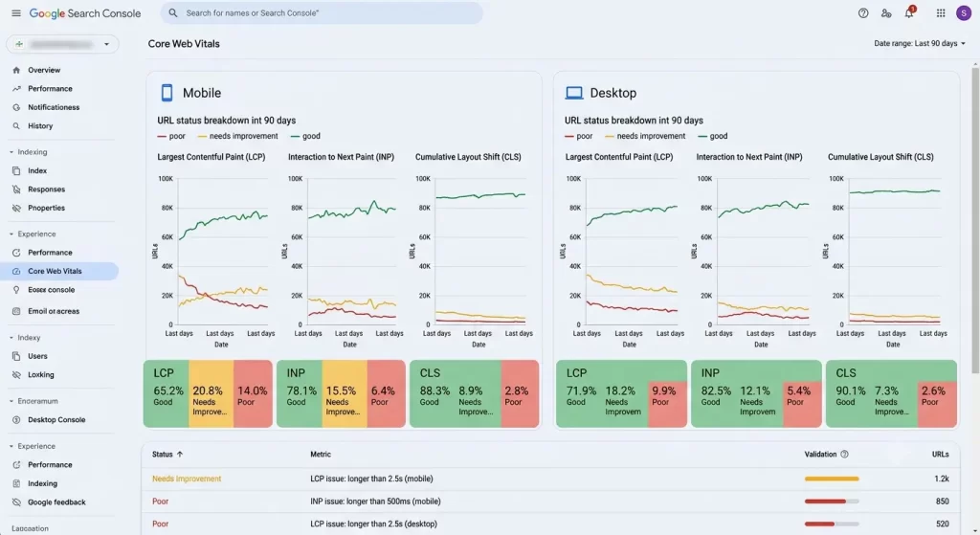Select Core Web Vitals sidebar item
This screenshot has width=980, height=535.
60,271
